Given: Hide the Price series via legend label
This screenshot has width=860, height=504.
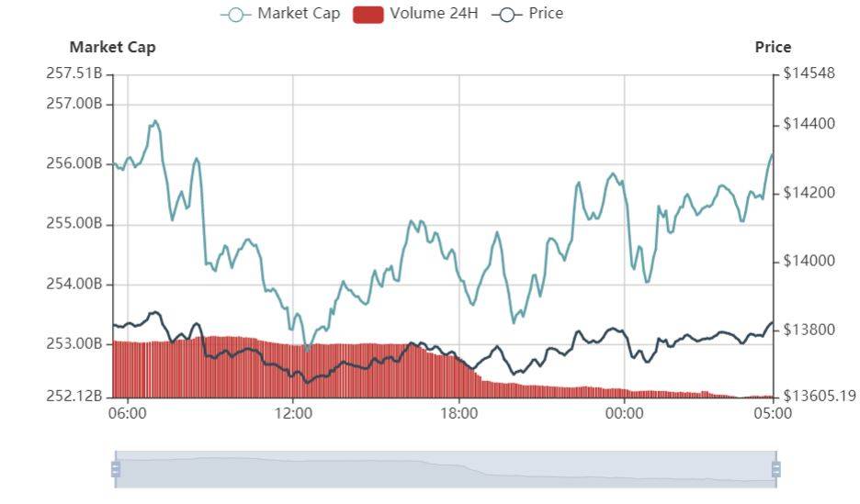Looking at the screenshot, I should pos(546,13).
